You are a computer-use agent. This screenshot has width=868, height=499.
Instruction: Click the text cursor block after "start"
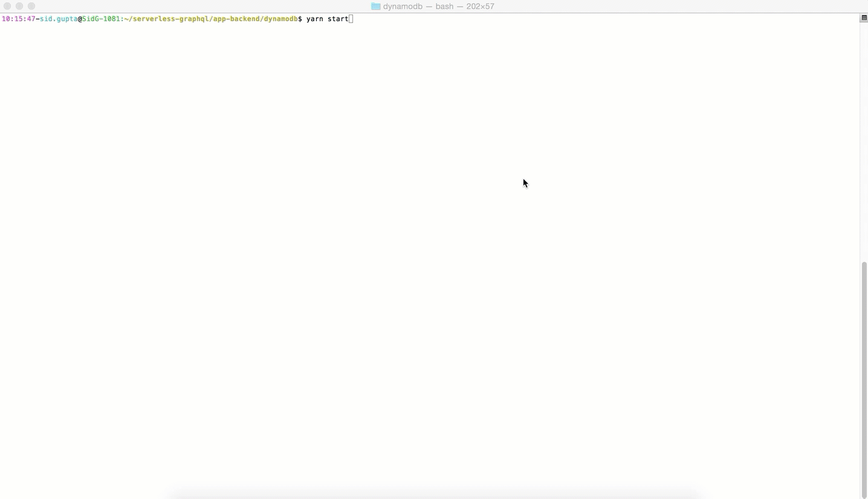click(x=351, y=19)
